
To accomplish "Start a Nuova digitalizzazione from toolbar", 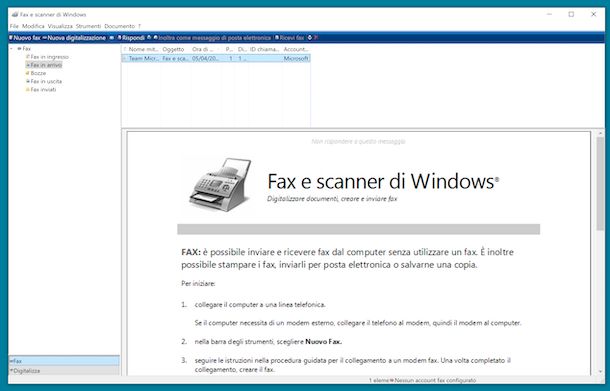I will 74,38.
